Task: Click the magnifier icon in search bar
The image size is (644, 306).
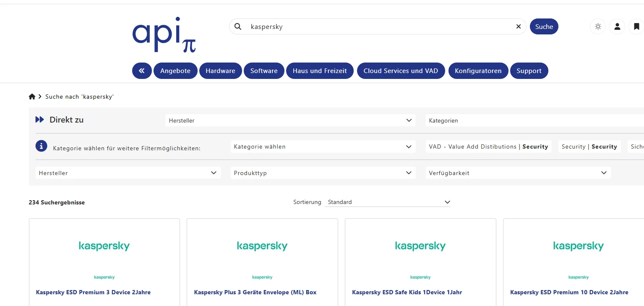Action: pos(238,26)
